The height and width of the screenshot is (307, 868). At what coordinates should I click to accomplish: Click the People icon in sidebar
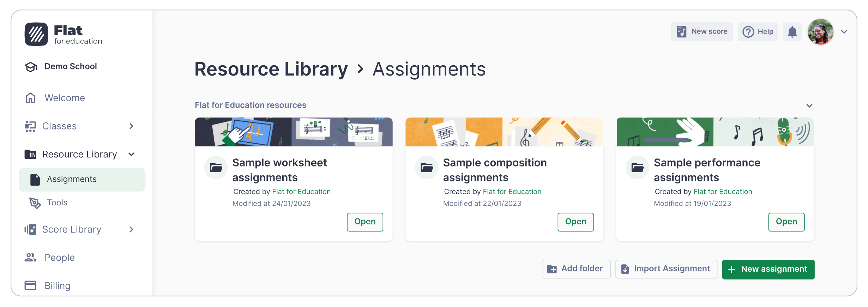click(x=30, y=258)
